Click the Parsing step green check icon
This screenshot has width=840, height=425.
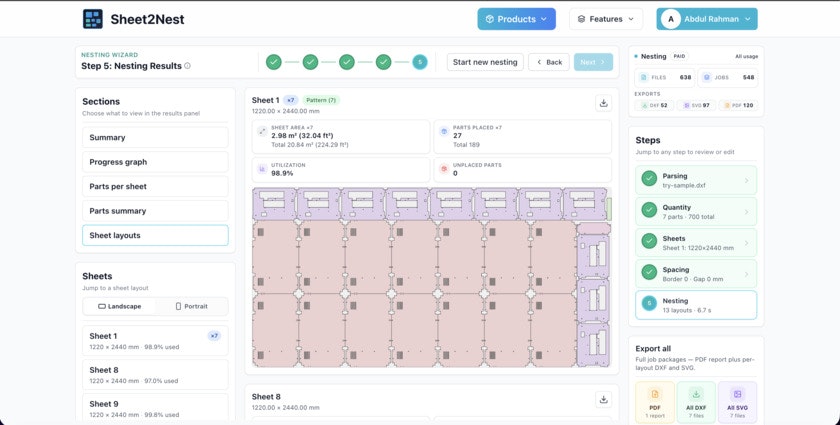click(x=649, y=178)
